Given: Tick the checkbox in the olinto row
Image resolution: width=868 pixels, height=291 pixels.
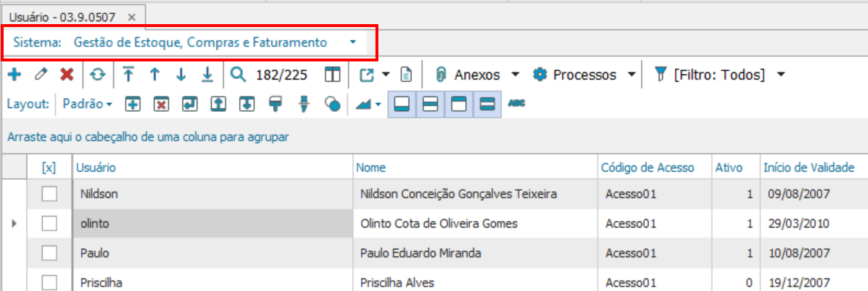Looking at the screenshot, I should 50,224.
